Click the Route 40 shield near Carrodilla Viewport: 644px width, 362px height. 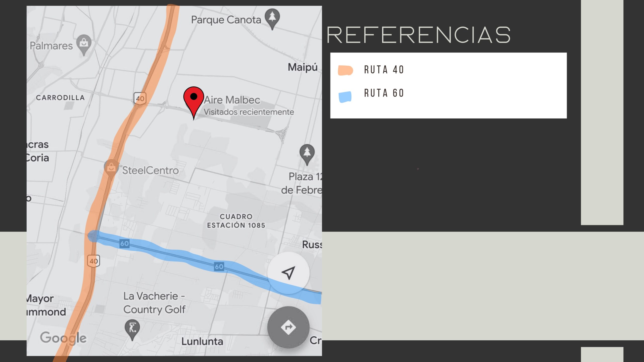point(140,98)
